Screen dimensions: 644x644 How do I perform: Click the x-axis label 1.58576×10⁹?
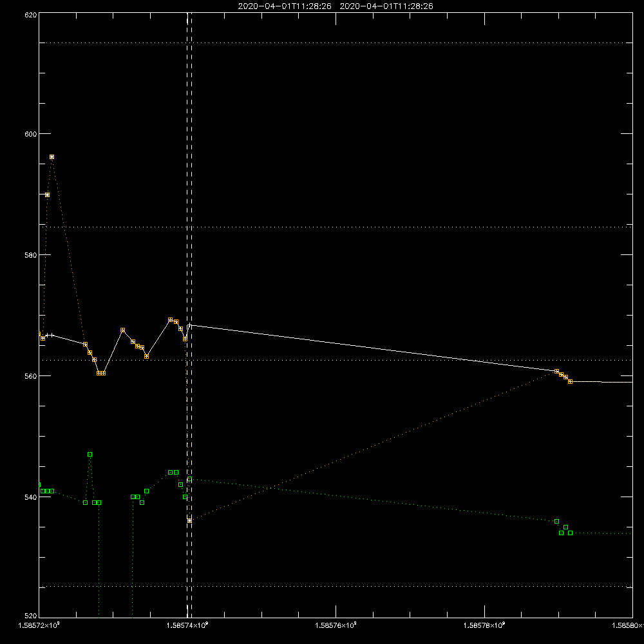pyautogui.click(x=336, y=625)
